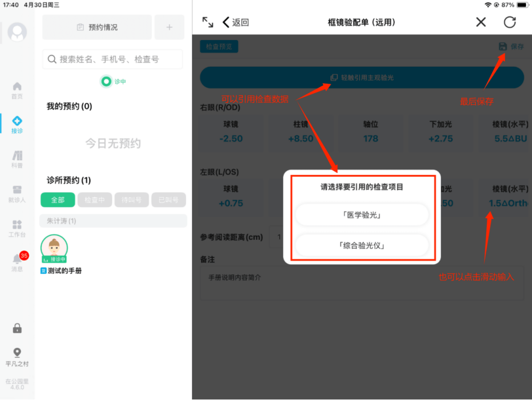Switch to the 待叫号 filter tab
The height and width of the screenshot is (400, 532).
[131, 200]
